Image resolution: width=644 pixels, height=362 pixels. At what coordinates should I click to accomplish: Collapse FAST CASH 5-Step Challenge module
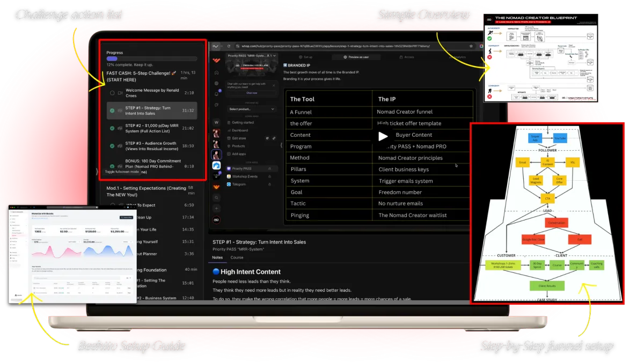(152, 76)
